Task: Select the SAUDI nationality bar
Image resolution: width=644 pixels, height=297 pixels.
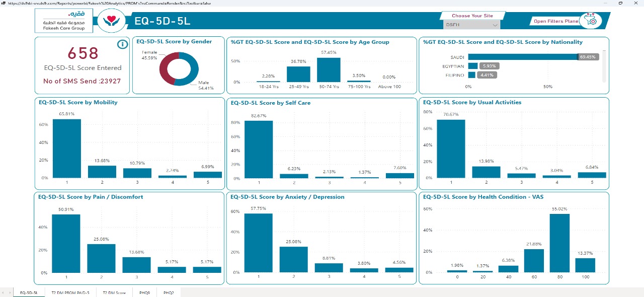Action: [x=523, y=57]
